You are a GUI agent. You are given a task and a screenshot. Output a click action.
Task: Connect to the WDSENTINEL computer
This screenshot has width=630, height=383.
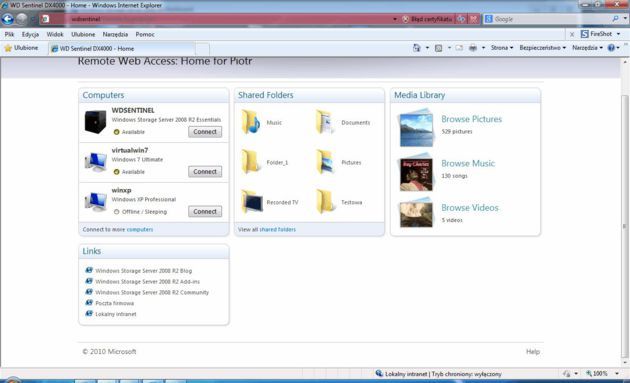pyautogui.click(x=205, y=131)
